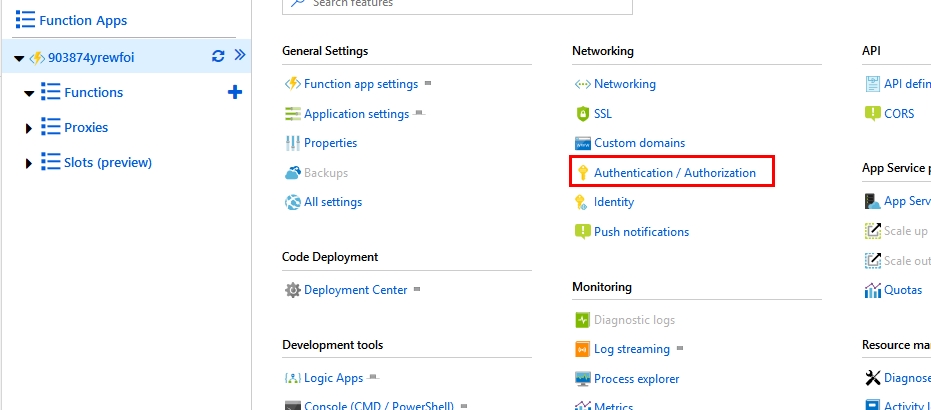Click the double chevron beside 903874yrewfoi
The width and height of the screenshot is (931, 410).
click(x=239, y=55)
